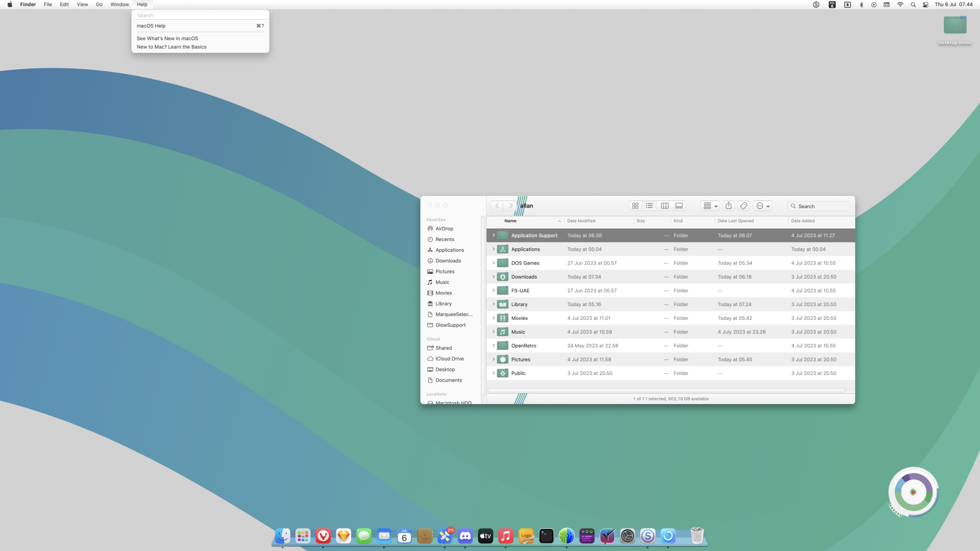This screenshot has height=551, width=980.
Task: Switch Finder to column view
Action: pos(664,206)
